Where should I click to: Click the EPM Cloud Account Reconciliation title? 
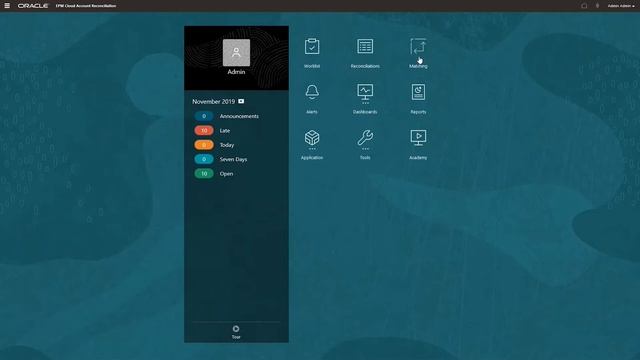point(86,6)
